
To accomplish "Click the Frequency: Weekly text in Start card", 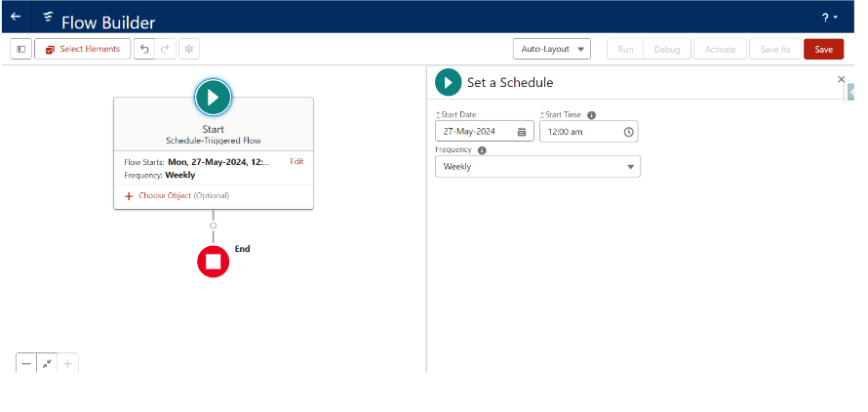I will 159,175.
